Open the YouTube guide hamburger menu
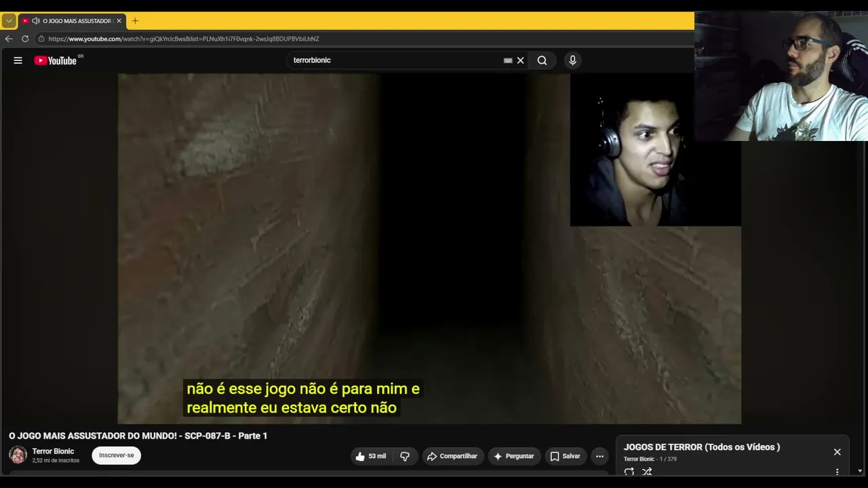Screen dimensions: 868x488 [x=18, y=60]
